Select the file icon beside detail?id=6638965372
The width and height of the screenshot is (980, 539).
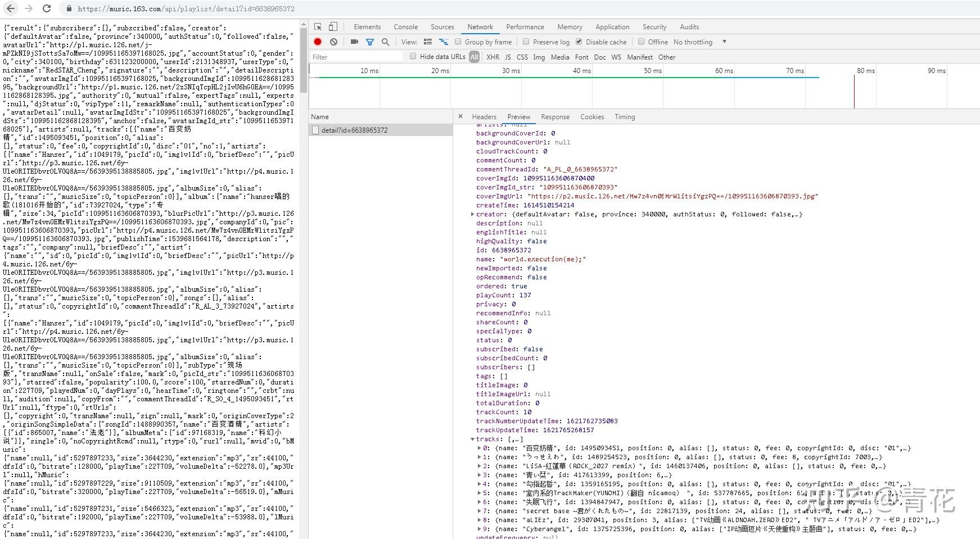coord(315,130)
